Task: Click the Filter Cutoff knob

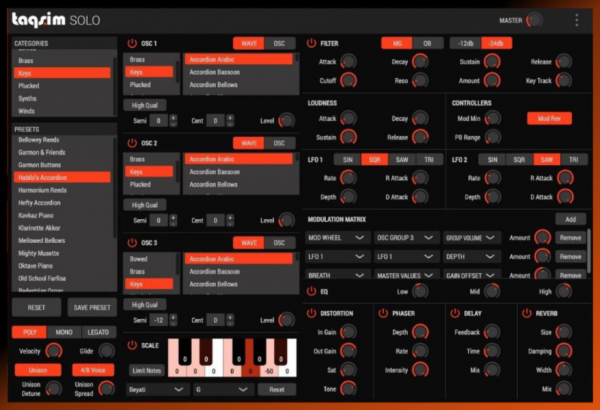Action: 348,80
